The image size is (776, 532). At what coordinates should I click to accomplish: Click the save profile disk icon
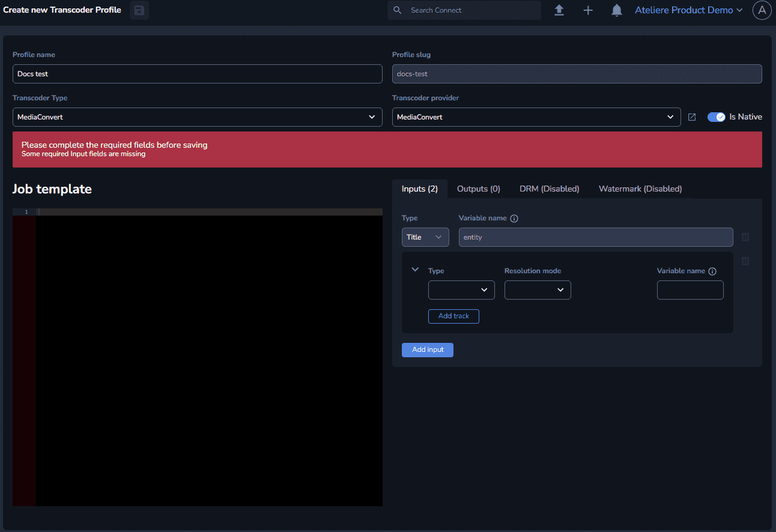pos(139,10)
